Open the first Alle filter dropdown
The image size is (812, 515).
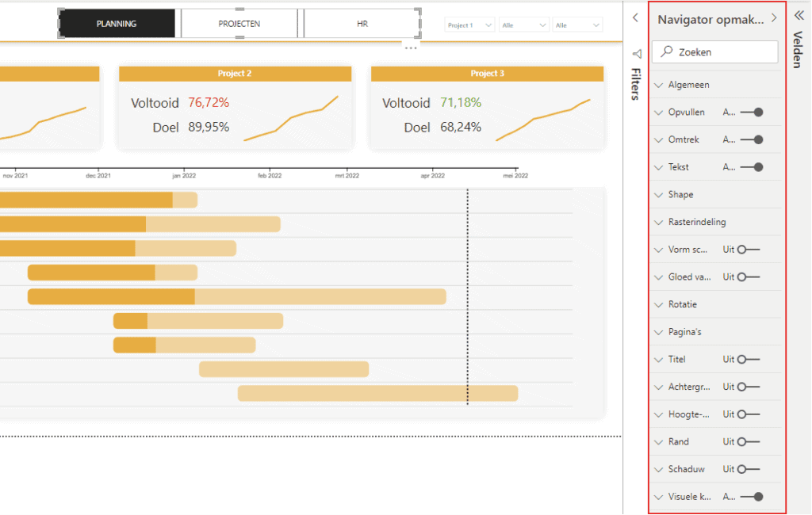pos(523,25)
